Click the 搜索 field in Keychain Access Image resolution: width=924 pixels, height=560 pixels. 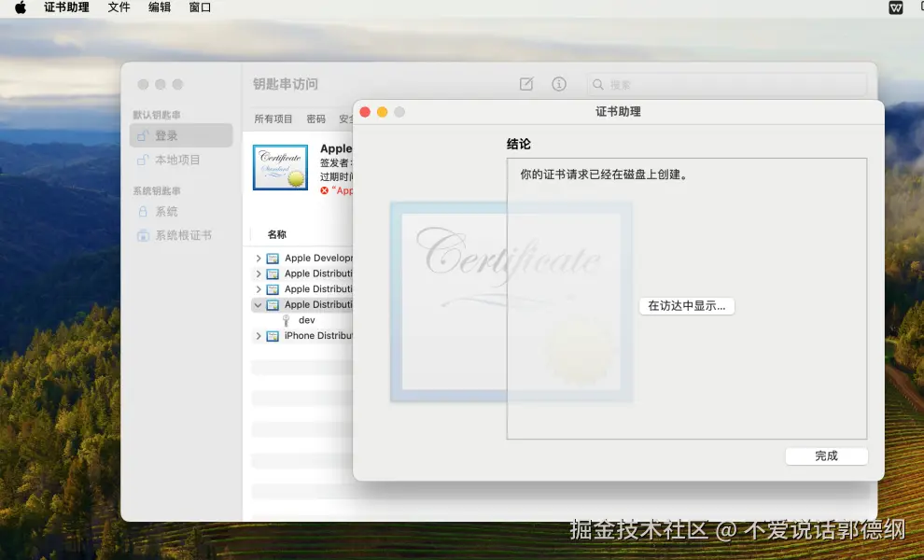(726, 85)
